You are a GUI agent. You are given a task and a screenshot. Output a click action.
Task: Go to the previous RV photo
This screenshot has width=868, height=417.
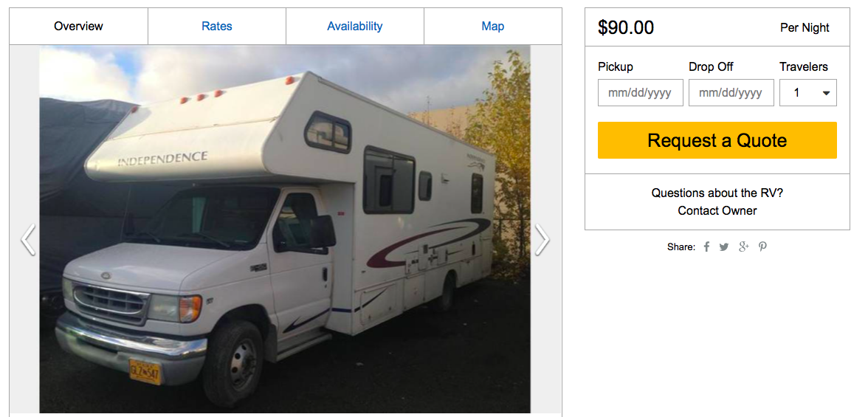[x=28, y=240]
